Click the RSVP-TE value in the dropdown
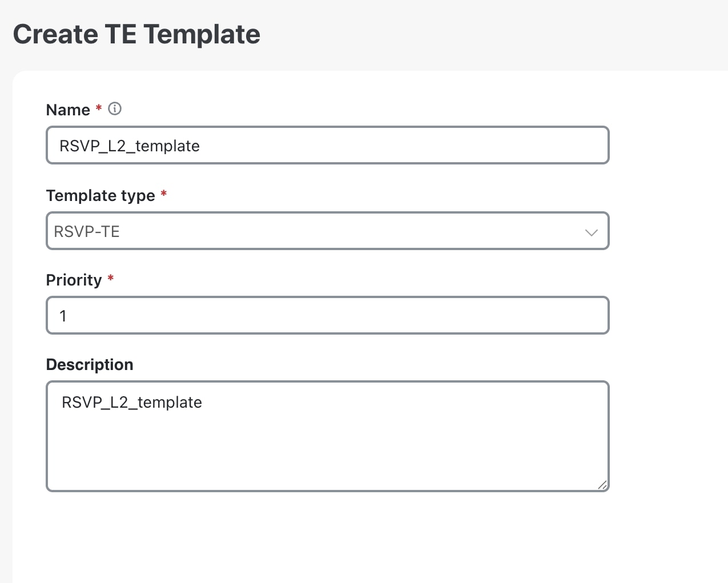The height and width of the screenshot is (583, 728). (x=86, y=231)
